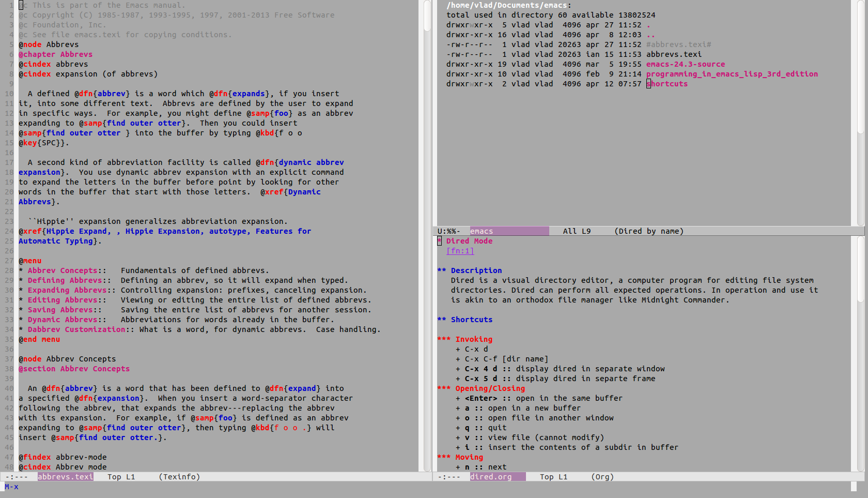This screenshot has height=498, width=868.
Task: Click the 'Dabbrev Customization' menu entry
Action: [x=76, y=329]
